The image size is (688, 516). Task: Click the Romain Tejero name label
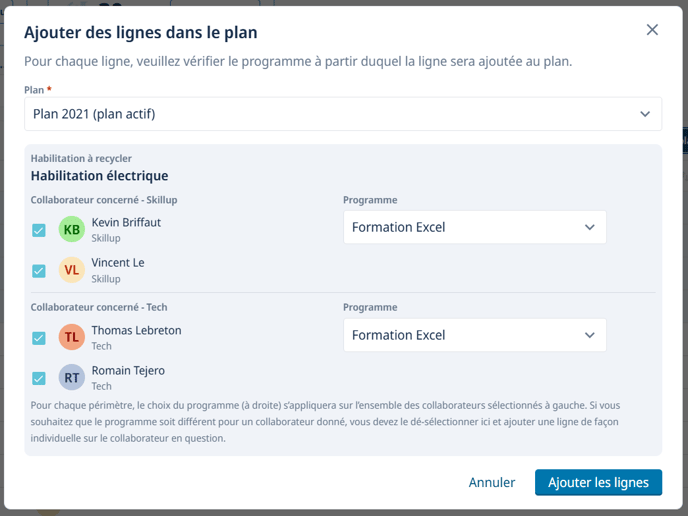tap(128, 370)
